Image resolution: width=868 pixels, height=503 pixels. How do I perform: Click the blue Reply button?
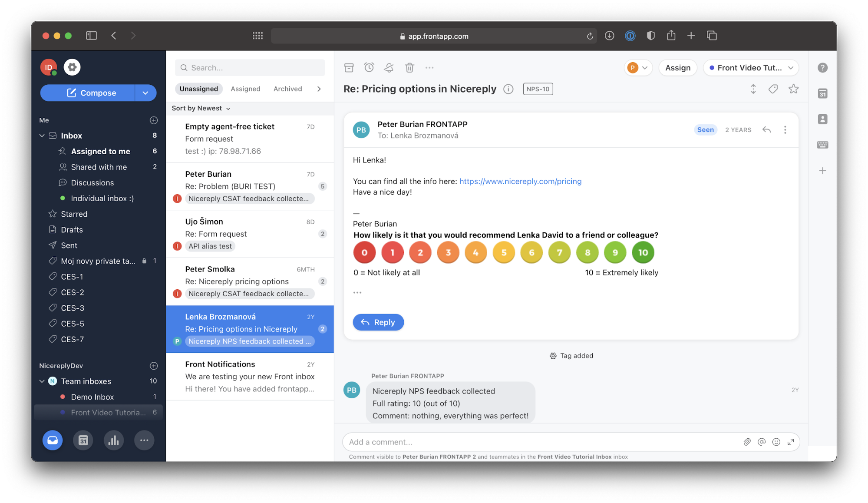[378, 322]
